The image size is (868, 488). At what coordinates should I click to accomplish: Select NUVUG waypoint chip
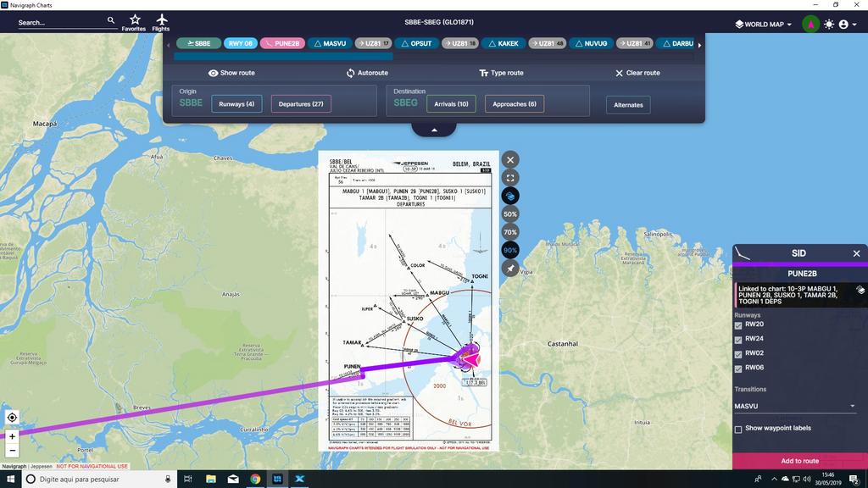click(x=591, y=43)
